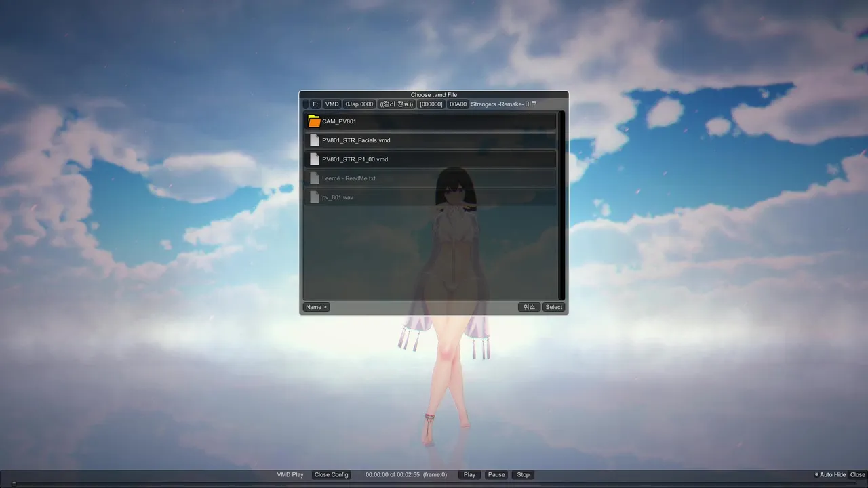This screenshot has height=488, width=868.
Task: Click the pv_801.wav file name
Action: (x=338, y=197)
